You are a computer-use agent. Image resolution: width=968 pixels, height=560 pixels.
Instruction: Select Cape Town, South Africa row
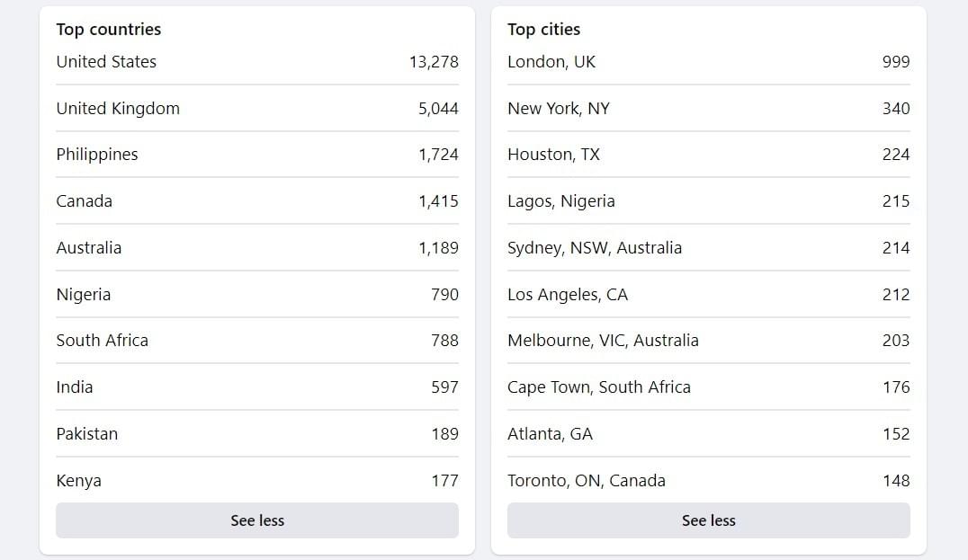coord(708,387)
